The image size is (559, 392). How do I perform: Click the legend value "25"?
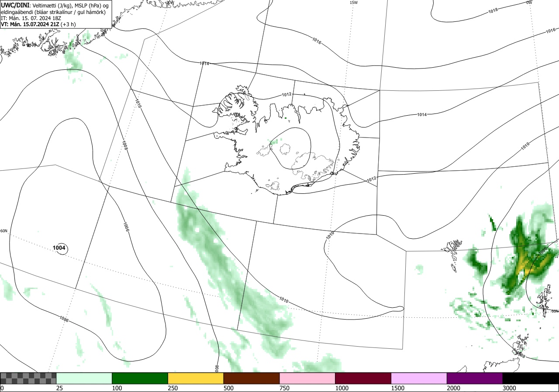tap(59, 388)
